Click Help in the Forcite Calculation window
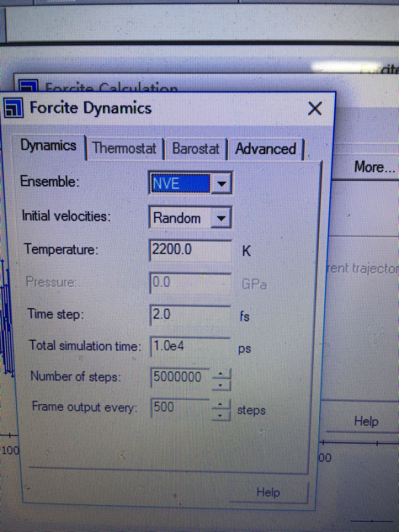Image resolution: width=399 pixels, height=532 pixels. coord(366,421)
